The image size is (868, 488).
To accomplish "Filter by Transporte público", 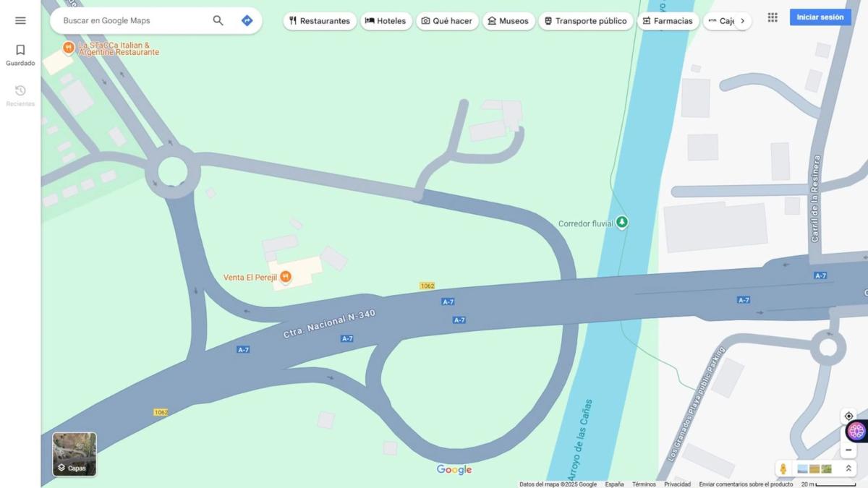I will pos(585,21).
